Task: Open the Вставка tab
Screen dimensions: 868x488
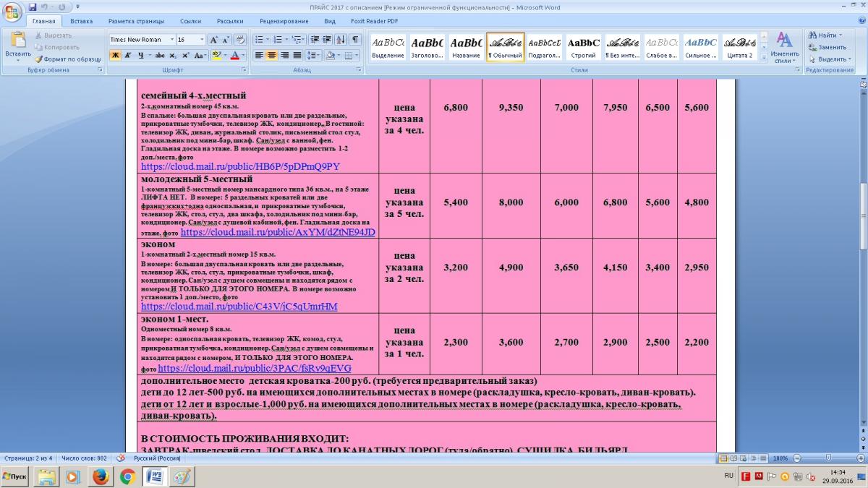Action: click(x=81, y=22)
